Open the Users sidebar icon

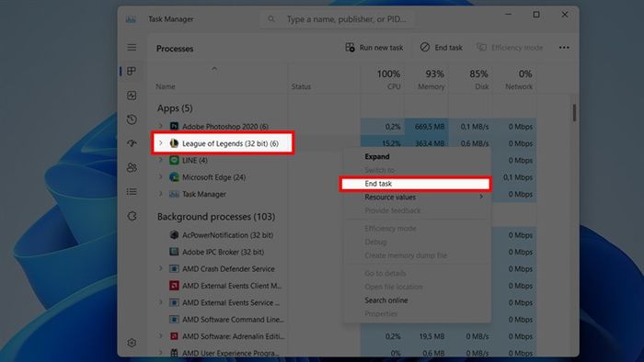click(x=132, y=167)
